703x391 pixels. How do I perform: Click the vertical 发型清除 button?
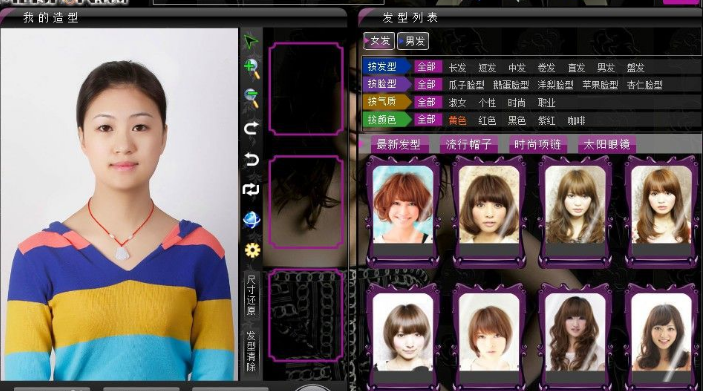[251, 351]
